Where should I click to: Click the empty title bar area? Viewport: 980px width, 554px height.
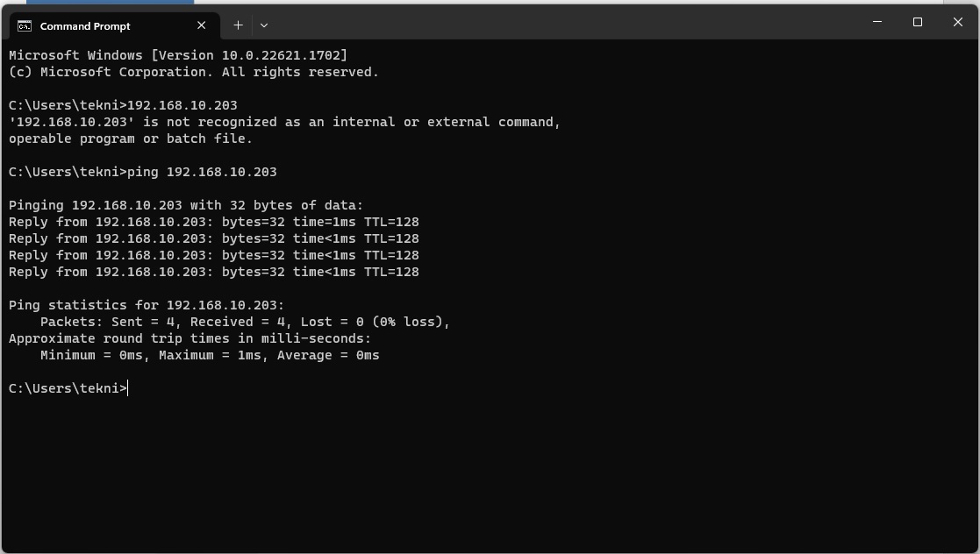point(562,23)
